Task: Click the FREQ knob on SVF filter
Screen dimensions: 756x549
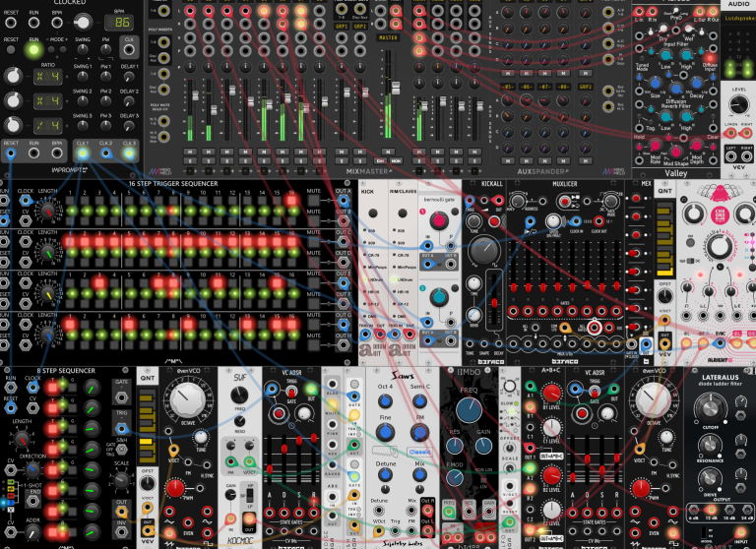Action: [239, 395]
